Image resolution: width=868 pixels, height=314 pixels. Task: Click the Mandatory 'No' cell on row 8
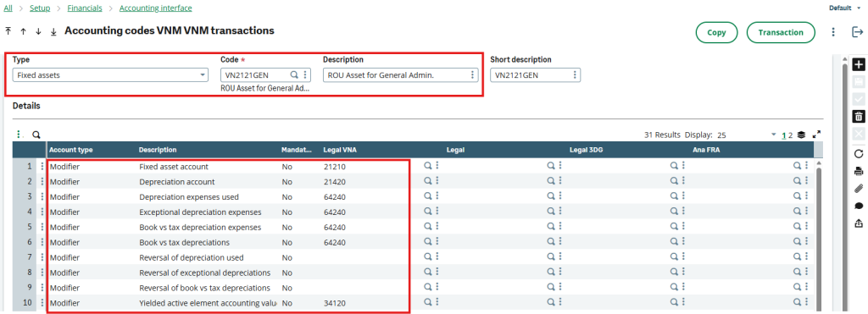coord(287,273)
